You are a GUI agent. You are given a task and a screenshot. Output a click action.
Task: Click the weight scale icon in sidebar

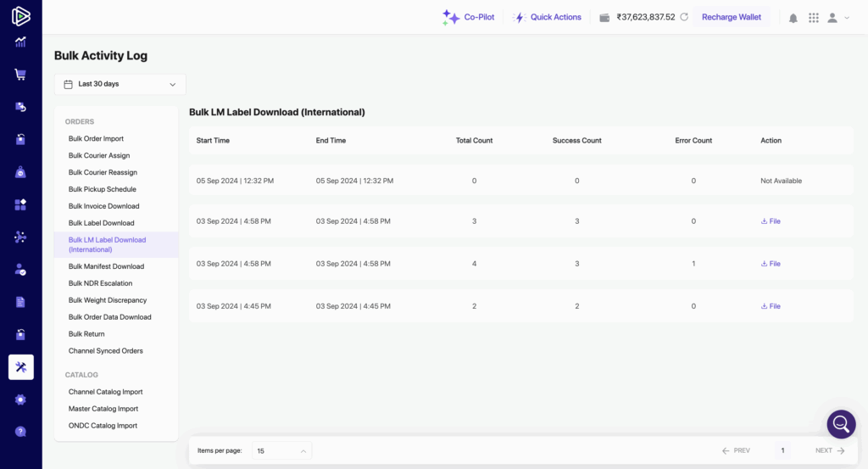pyautogui.click(x=20, y=171)
